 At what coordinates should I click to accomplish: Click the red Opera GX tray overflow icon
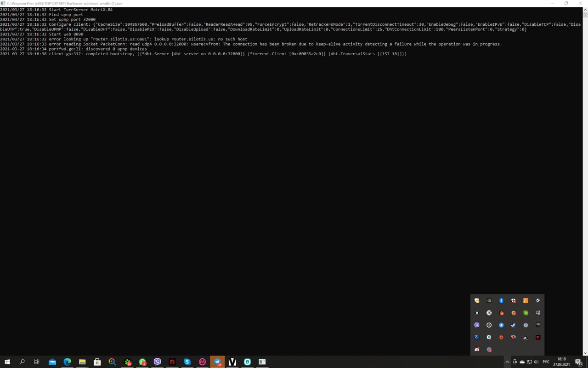pyautogui.click(x=538, y=337)
